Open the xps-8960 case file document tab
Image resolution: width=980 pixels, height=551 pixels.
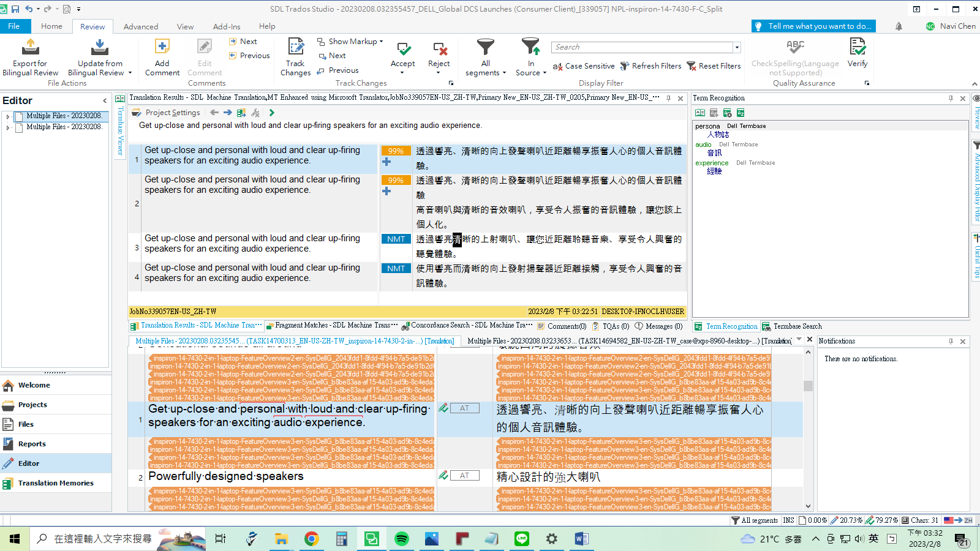pyautogui.click(x=629, y=341)
